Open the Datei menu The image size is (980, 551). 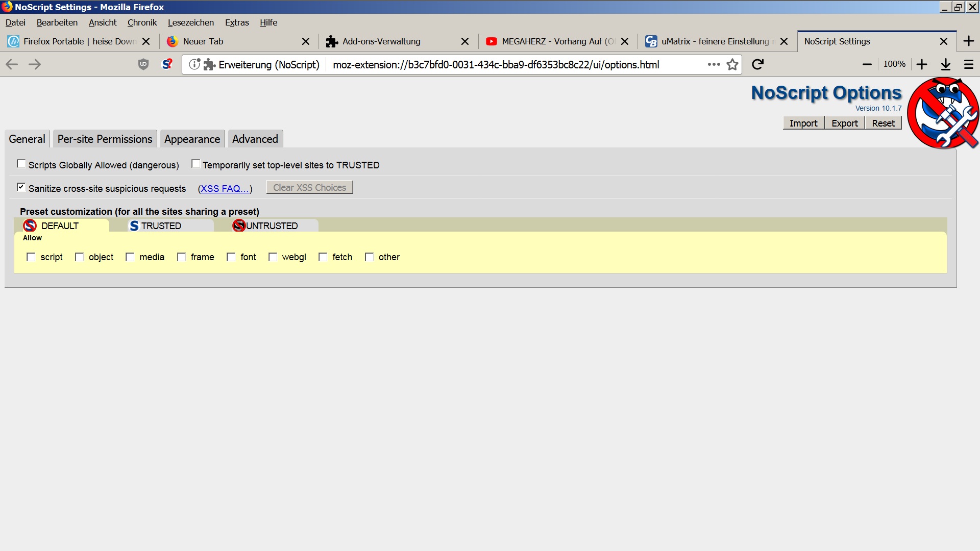point(15,22)
